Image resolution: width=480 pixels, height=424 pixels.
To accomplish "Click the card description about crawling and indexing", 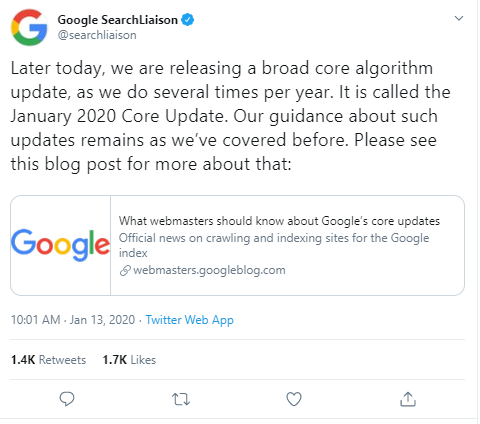I will point(274,245).
